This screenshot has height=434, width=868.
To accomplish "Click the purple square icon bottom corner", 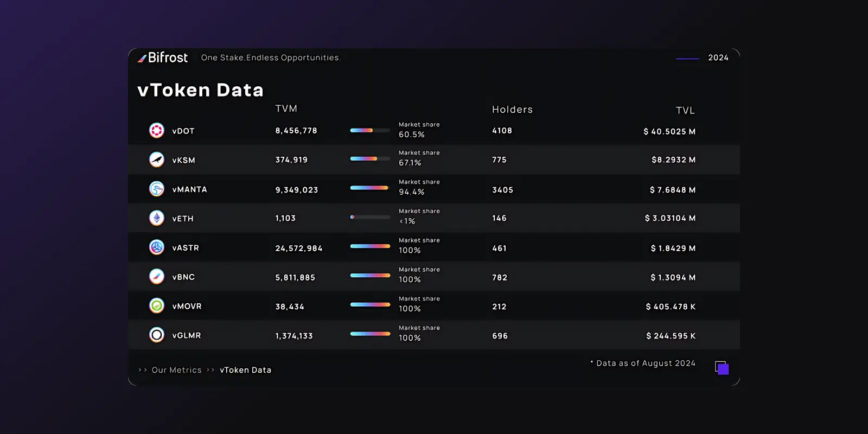I will pyautogui.click(x=722, y=368).
